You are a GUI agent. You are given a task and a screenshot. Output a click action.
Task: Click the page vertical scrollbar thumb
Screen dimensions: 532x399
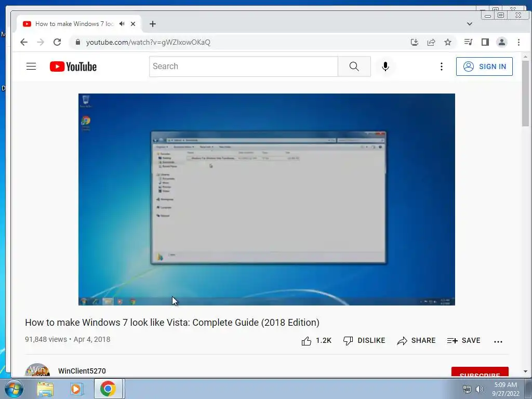pyautogui.click(x=525, y=94)
